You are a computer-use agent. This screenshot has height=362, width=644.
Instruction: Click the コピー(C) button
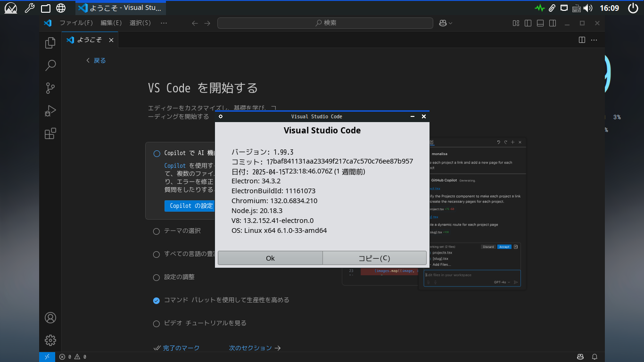point(374,258)
